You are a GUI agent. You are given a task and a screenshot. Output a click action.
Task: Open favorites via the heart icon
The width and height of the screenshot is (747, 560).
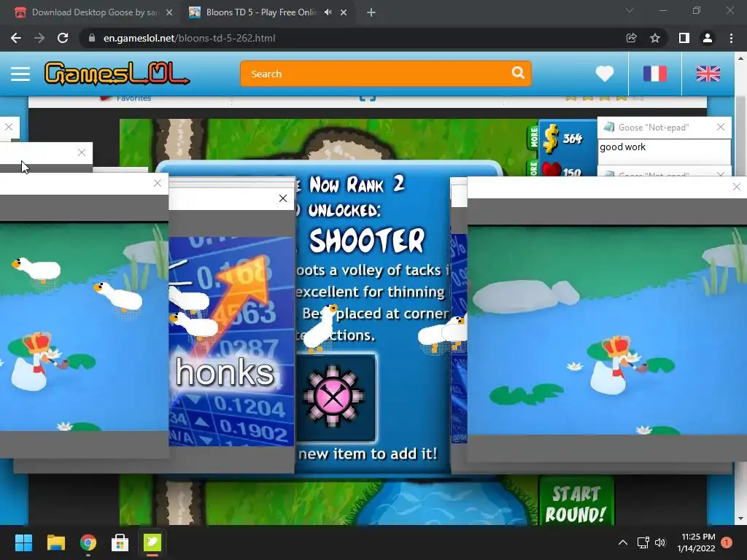click(605, 74)
